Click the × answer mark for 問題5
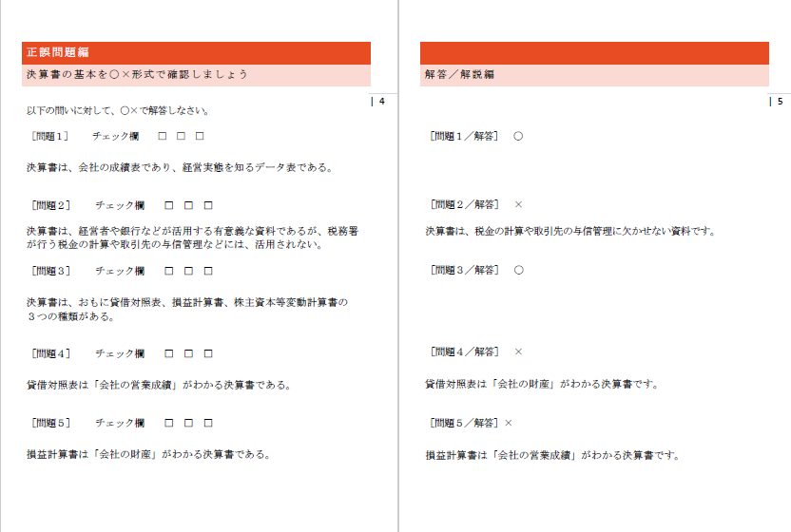791x532 pixels. tap(509, 423)
